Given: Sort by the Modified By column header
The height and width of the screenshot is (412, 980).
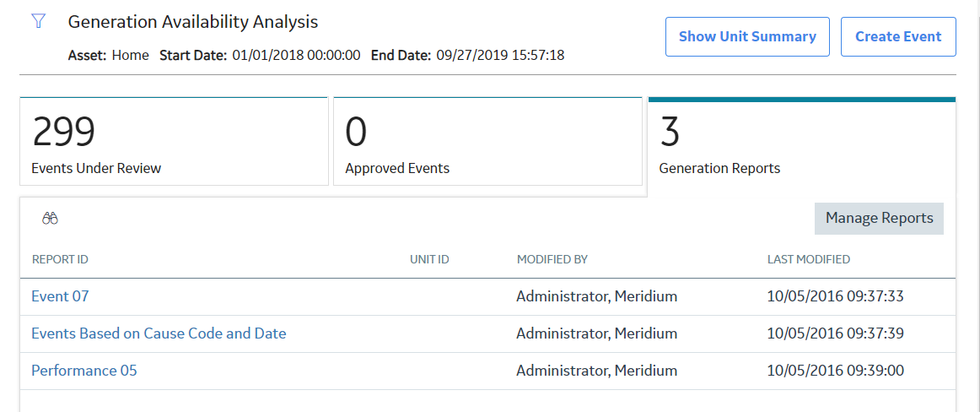Looking at the screenshot, I should [552, 259].
